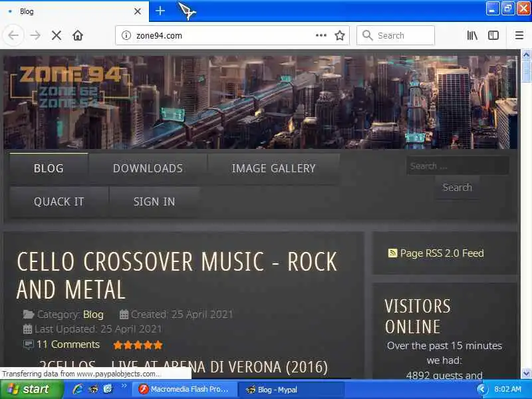Open a new tab with the plus button
This screenshot has height=399, width=532.
(160, 11)
